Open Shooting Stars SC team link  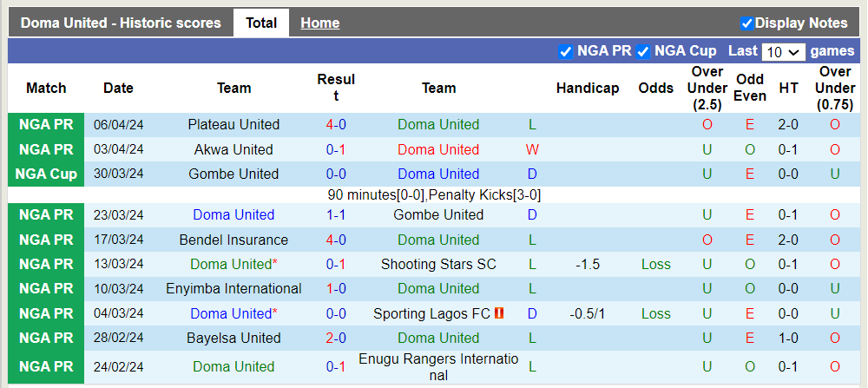(438, 264)
